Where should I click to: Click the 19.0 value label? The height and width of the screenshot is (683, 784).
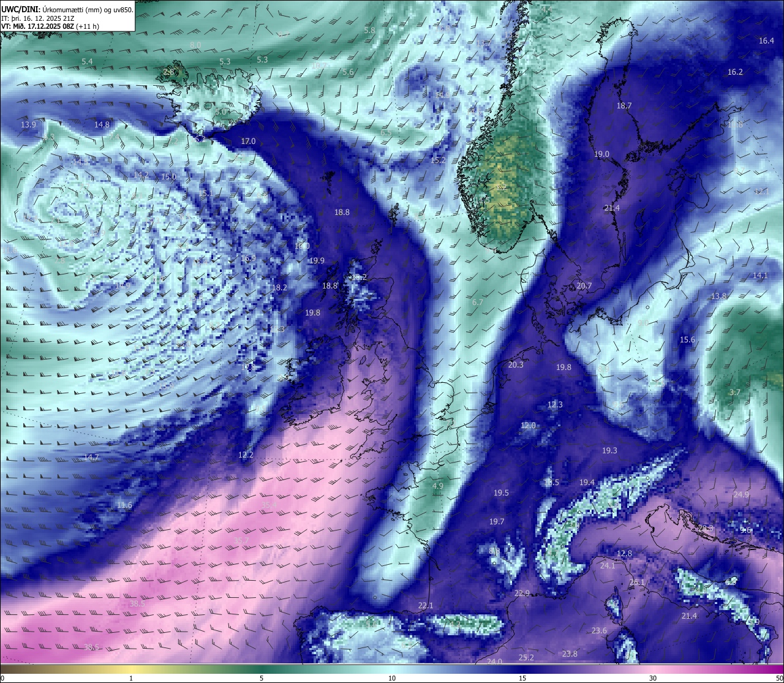[x=601, y=154]
